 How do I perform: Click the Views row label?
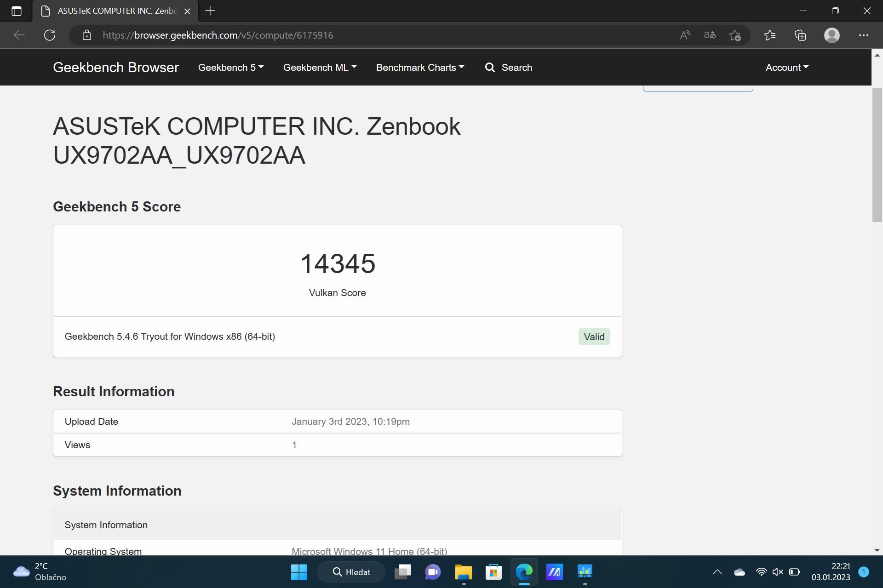tap(77, 445)
